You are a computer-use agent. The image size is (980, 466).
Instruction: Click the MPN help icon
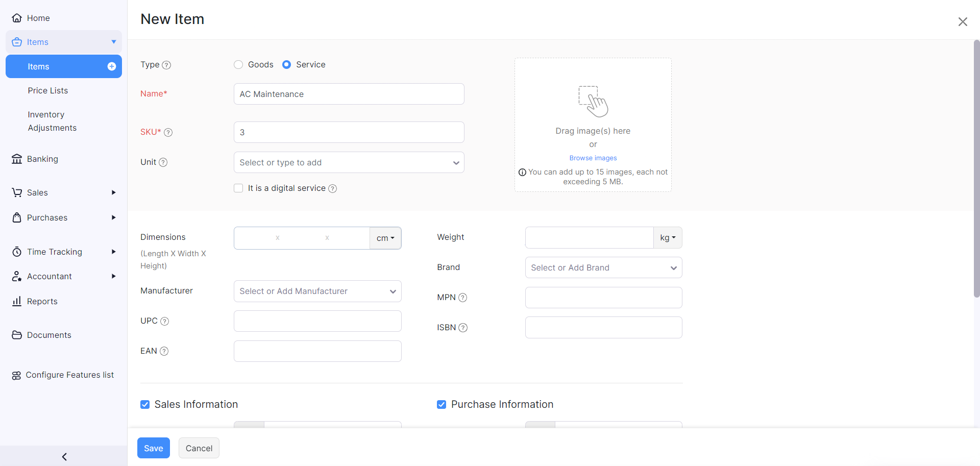click(x=462, y=298)
